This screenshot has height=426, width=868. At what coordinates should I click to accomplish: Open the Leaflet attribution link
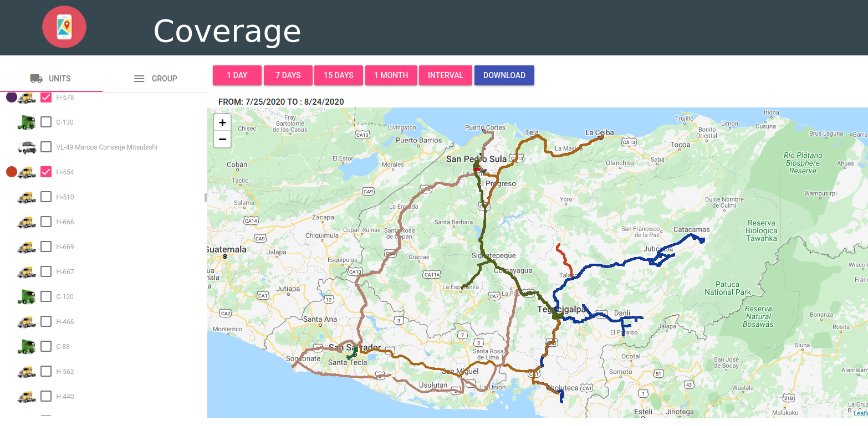(x=861, y=413)
